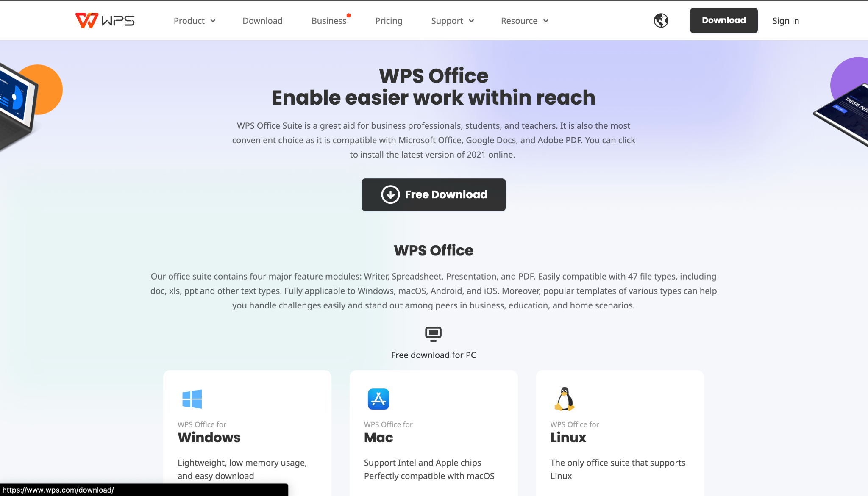This screenshot has width=868, height=496.
Task: Expand the Product dropdown menu
Action: [x=194, y=20]
